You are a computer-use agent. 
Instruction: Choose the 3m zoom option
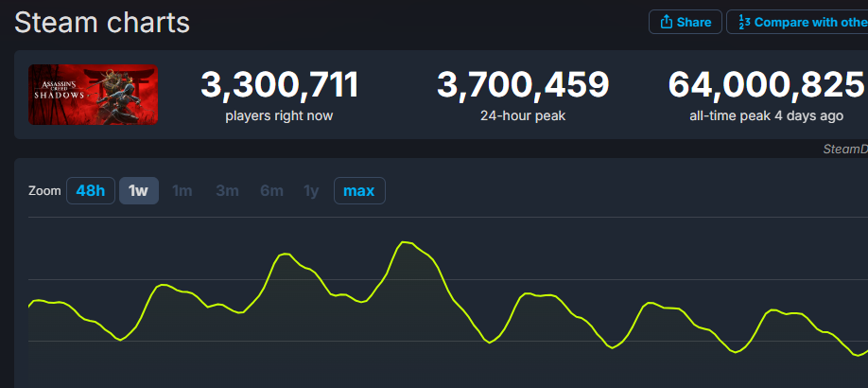pos(228,190)
